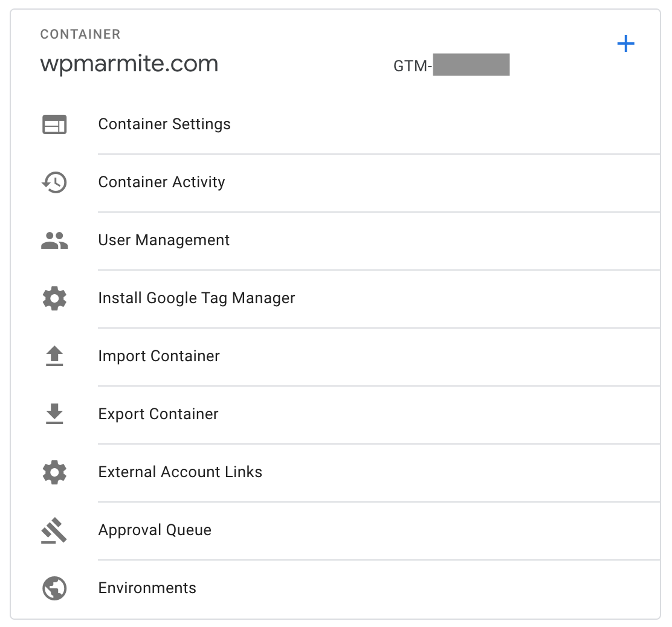View Container Activity

161,182
